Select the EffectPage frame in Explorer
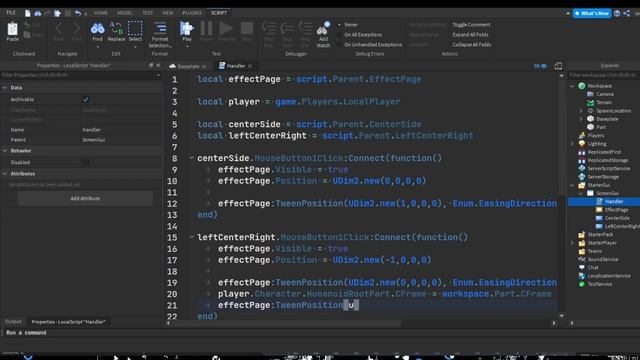 [x=616, y=210]
